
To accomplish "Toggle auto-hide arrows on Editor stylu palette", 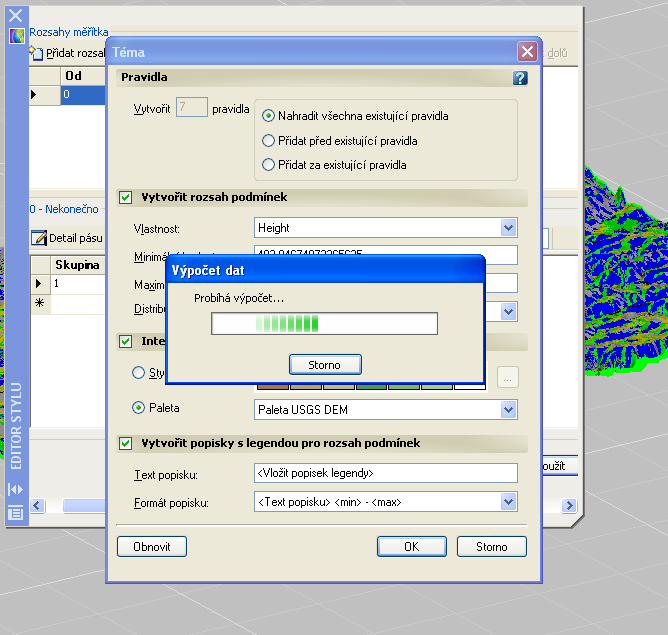I will point(15,489).
